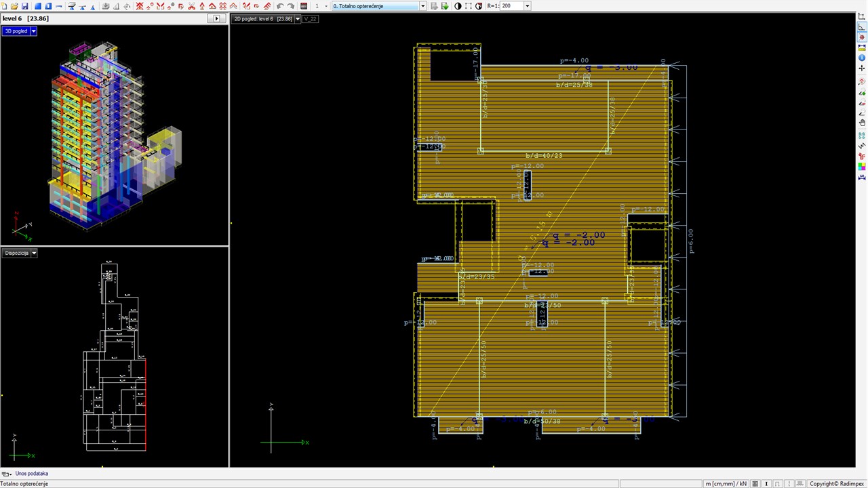Click the New file icon

point(4,6)
